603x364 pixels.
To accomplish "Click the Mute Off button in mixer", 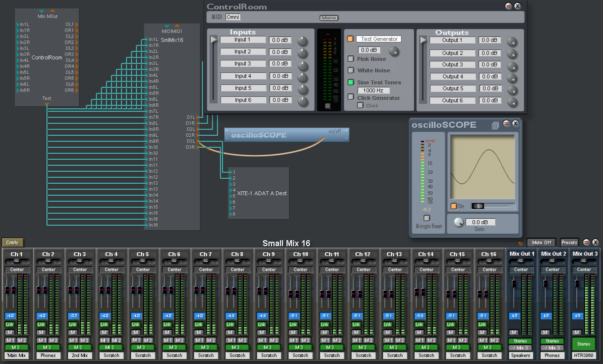I will coord(541,243).
